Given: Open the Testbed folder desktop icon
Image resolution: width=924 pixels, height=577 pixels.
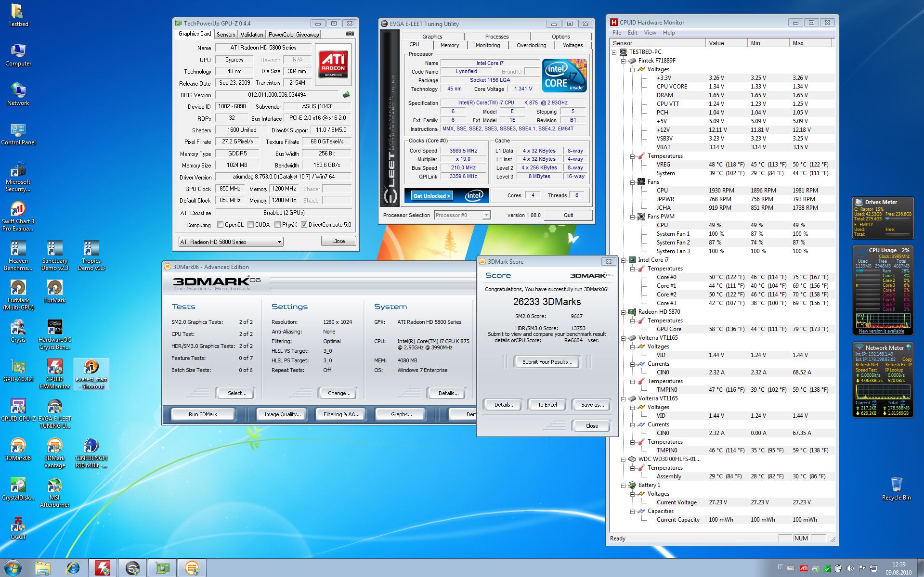Looking at the screenshot, I should click(18, 15).
